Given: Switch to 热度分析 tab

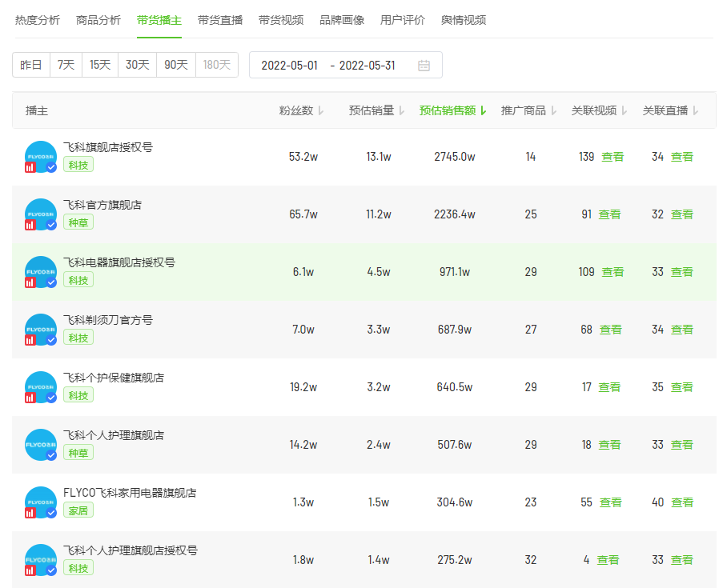Looking at the screenshot, I should tap(38, 20).
